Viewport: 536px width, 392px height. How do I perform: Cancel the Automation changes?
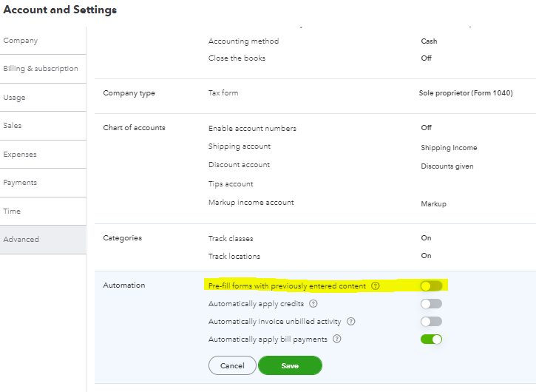point(232,365)
